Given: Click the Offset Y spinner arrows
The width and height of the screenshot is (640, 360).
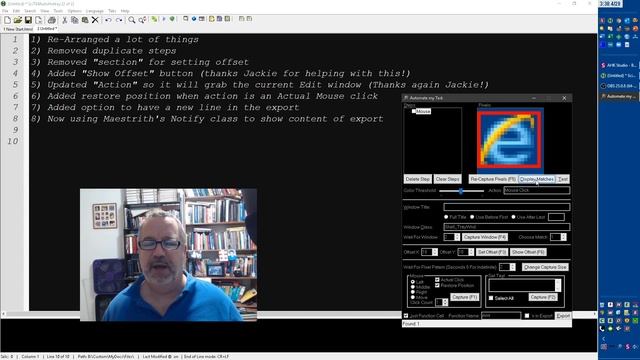Looking at the screenshot, I should pos(471,252).
